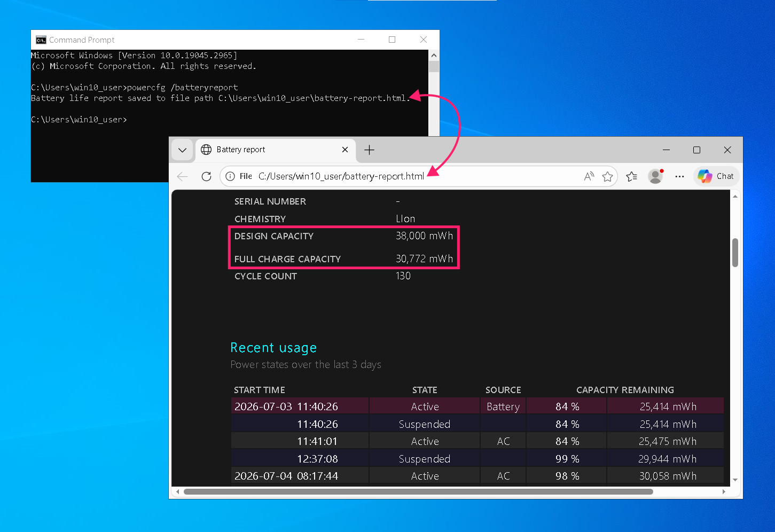Open the Favorites list
775x532 pixels.
point(632,176)
